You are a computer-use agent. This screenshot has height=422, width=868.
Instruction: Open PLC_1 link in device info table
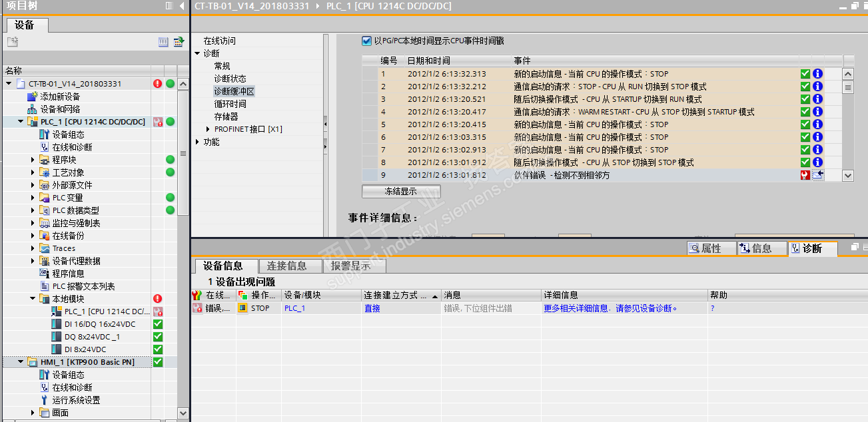coord(294,308)
